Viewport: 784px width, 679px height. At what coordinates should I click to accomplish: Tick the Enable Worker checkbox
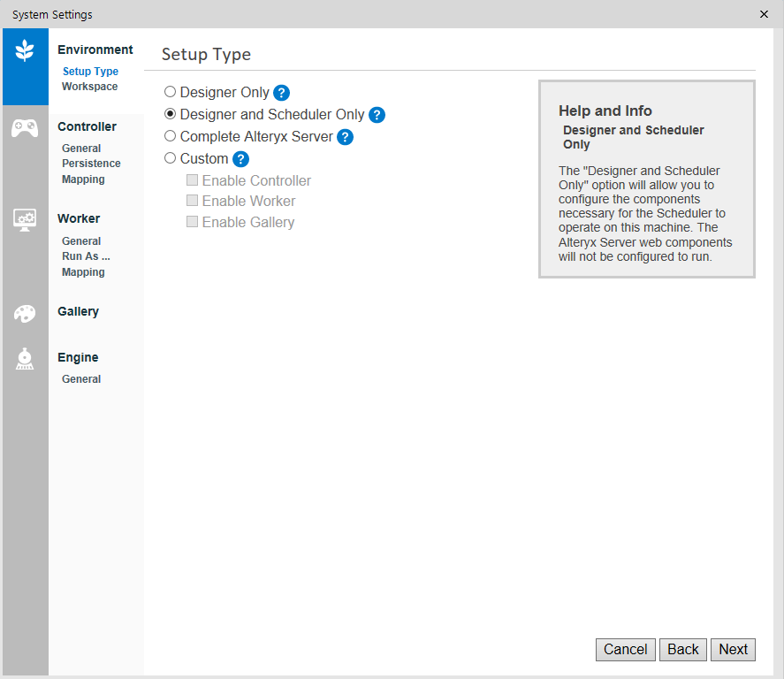tap(192, 201)
